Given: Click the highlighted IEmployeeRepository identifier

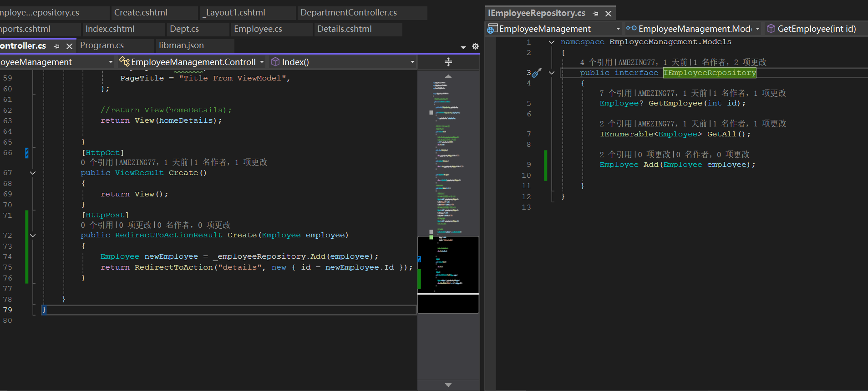Looking at the screenshot, I should [x=710, y=73].
